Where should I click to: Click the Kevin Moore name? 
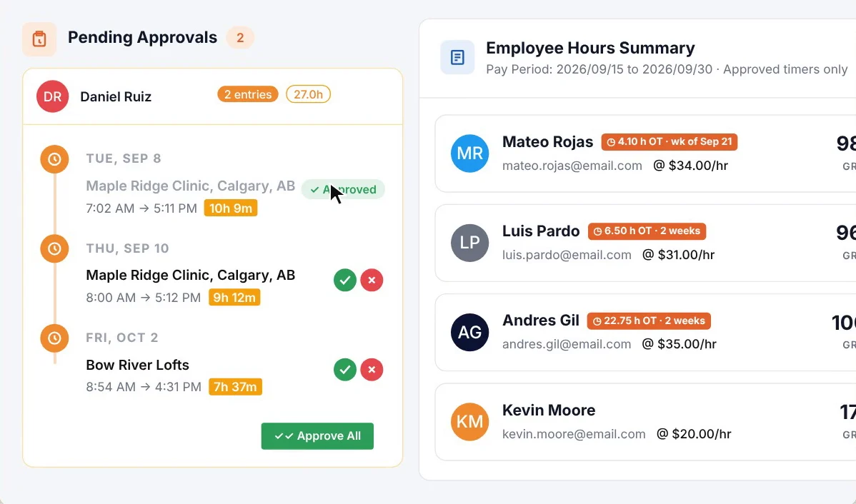[x=549, y=410]
